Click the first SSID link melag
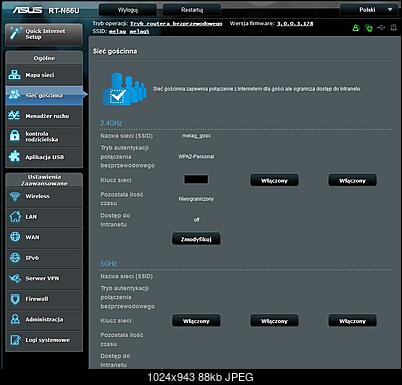Image resolution: width=402 pixels, height=385 pixels. click(x=117, y=31)
